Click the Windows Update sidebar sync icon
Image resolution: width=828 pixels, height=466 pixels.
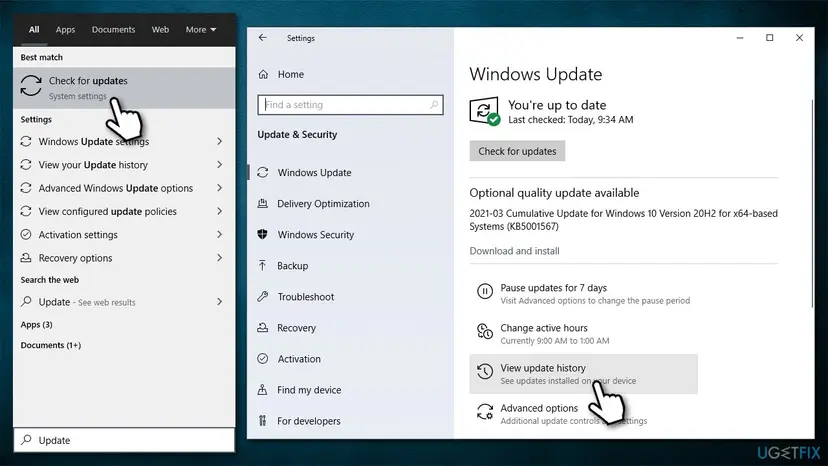[x=262, y=172]
